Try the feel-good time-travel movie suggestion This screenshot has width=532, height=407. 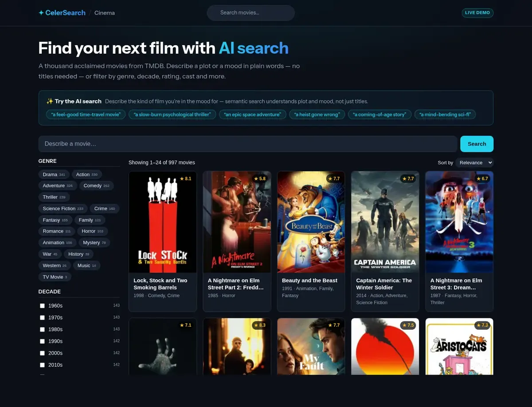pyautogui.click(x=86, y=115)
